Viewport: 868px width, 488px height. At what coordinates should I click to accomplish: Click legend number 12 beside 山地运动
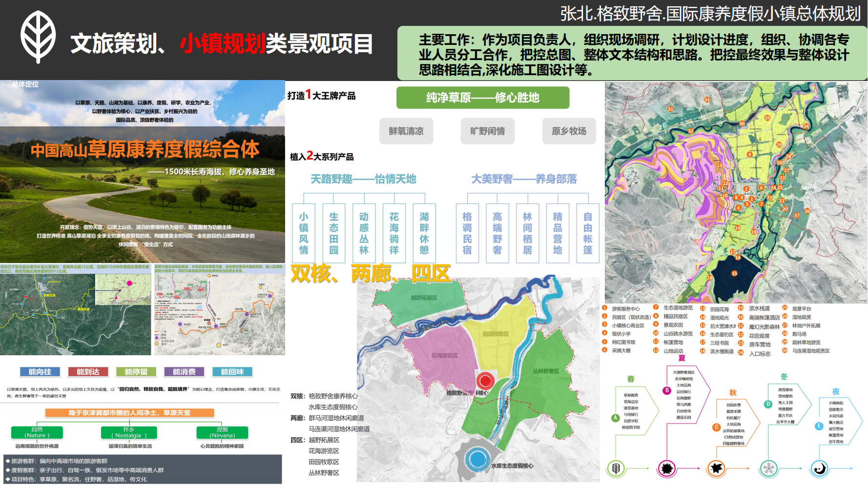656,350
